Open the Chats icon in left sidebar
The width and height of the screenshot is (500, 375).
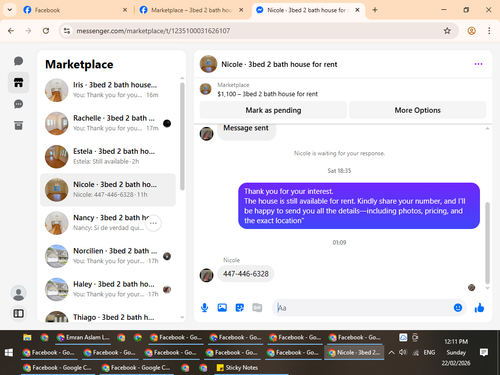click(x=18, y=61)
